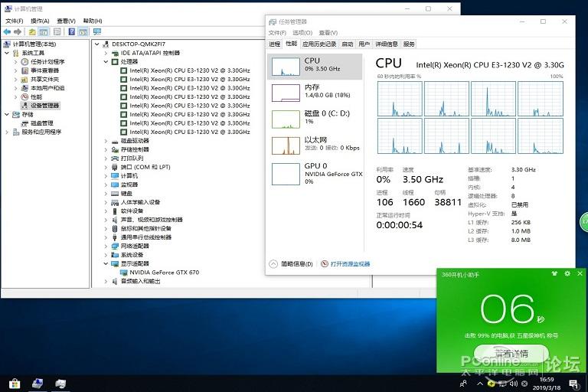Expand IDE ATA/ATAPI 控制器 device category
This screenshot has width=588, height=392.
tap(106, 53)
